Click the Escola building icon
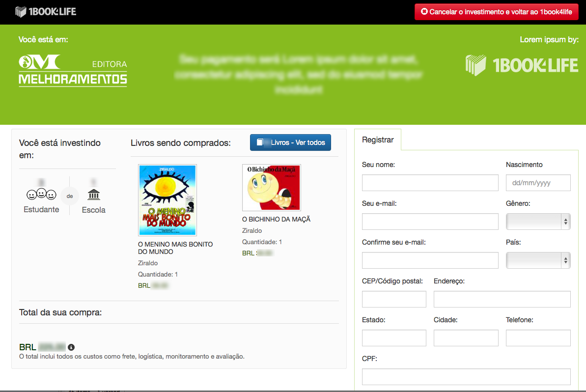 [93, 195]
